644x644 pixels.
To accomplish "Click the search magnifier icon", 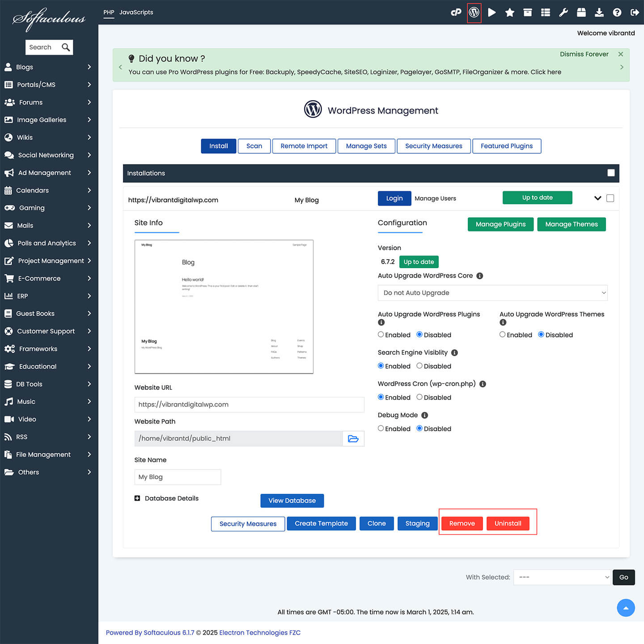I will point(66,47).
